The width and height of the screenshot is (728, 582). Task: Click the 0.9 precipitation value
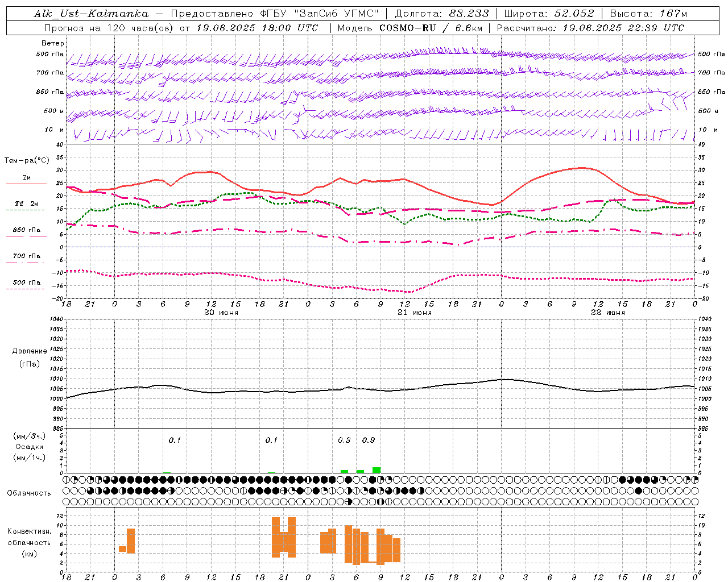[x=369, y=440]
